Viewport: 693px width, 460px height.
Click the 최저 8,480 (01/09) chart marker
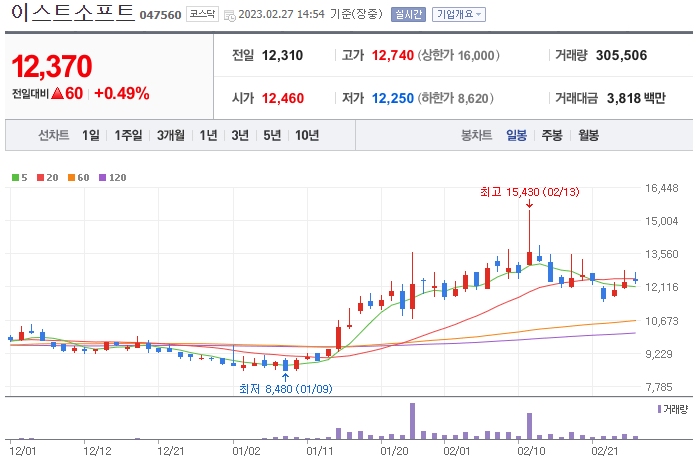pos(286,389)
